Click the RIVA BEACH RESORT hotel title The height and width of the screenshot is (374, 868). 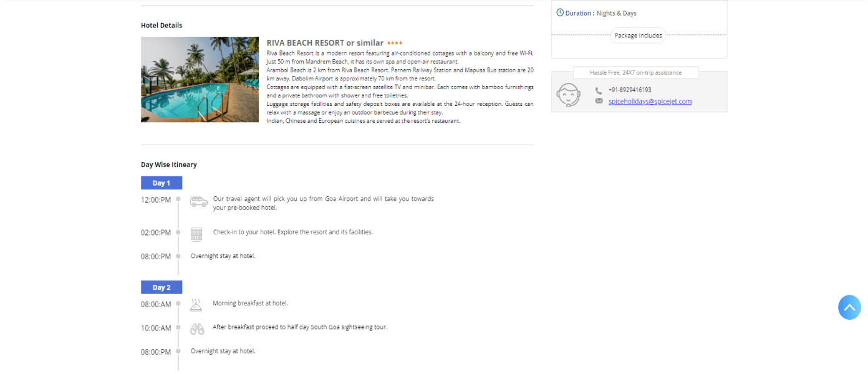[x=325, y=43]
